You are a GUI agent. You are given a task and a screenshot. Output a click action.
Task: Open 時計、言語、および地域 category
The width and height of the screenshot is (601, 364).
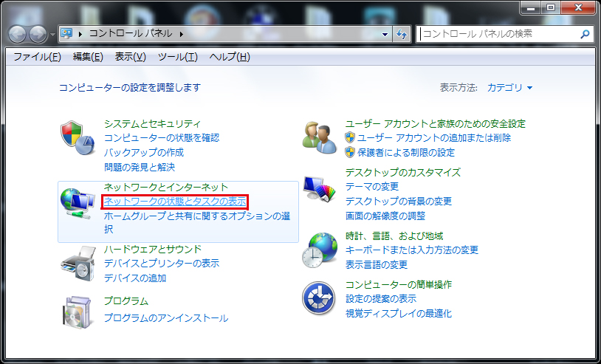[x=394, y=236]
